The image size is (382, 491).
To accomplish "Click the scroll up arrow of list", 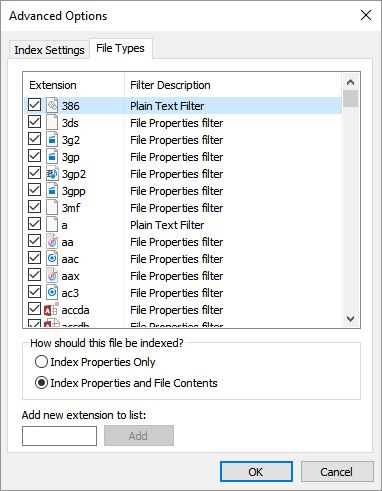I will point(350,82).
